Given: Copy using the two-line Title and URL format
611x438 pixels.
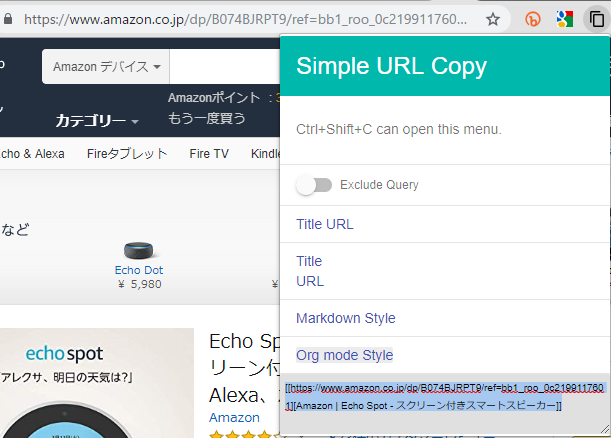Looking at the screenshot, I should (x=310, y=271).
